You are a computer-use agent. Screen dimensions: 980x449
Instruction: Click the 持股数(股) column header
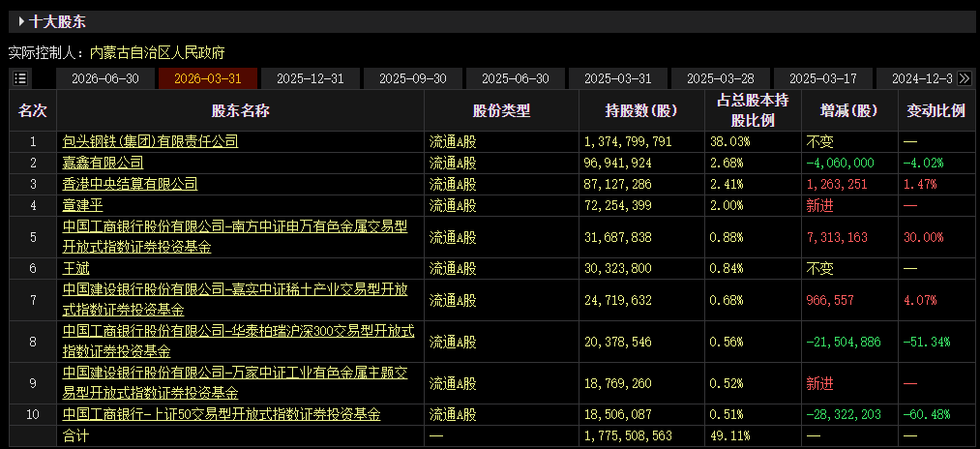tap(641, 110)
